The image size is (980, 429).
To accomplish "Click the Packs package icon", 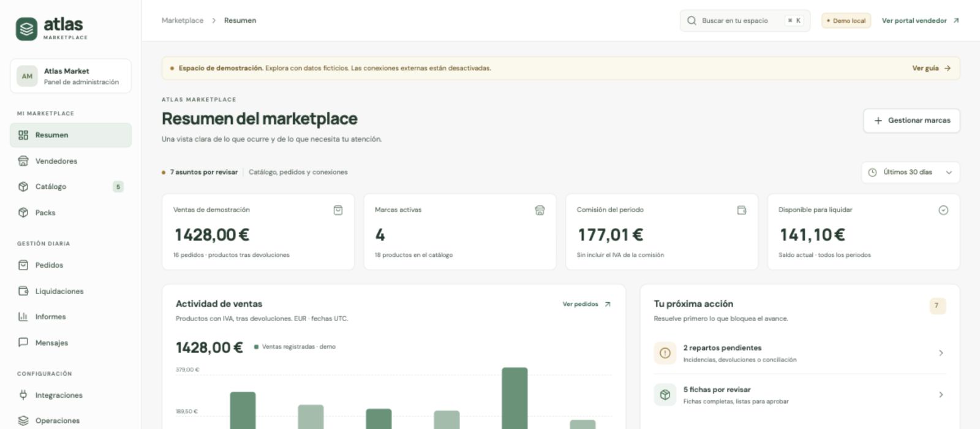I will [23, 213].
